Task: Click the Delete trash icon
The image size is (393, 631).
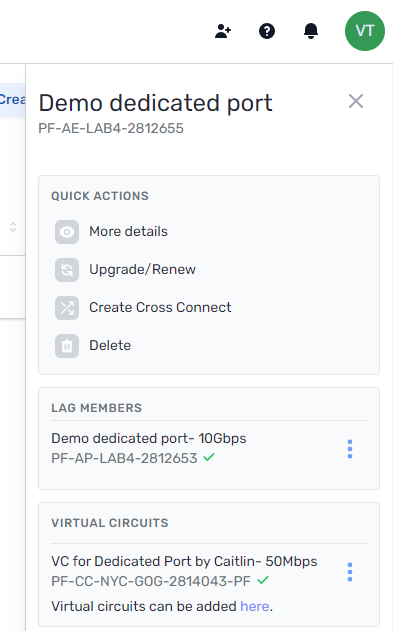Action: tap(67, 346)
